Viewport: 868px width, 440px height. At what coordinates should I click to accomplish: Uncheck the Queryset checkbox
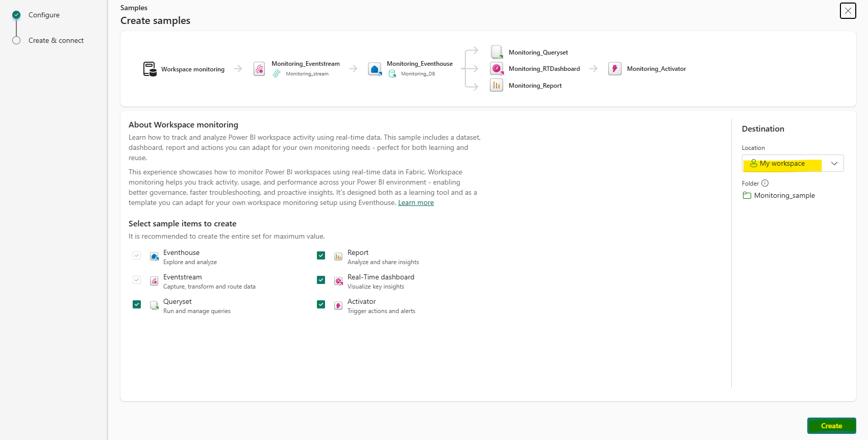(137, 304)
